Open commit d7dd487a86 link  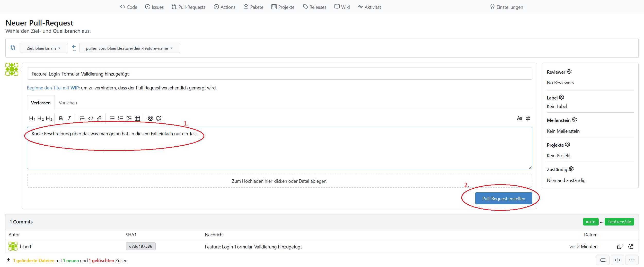pos(140,246)
